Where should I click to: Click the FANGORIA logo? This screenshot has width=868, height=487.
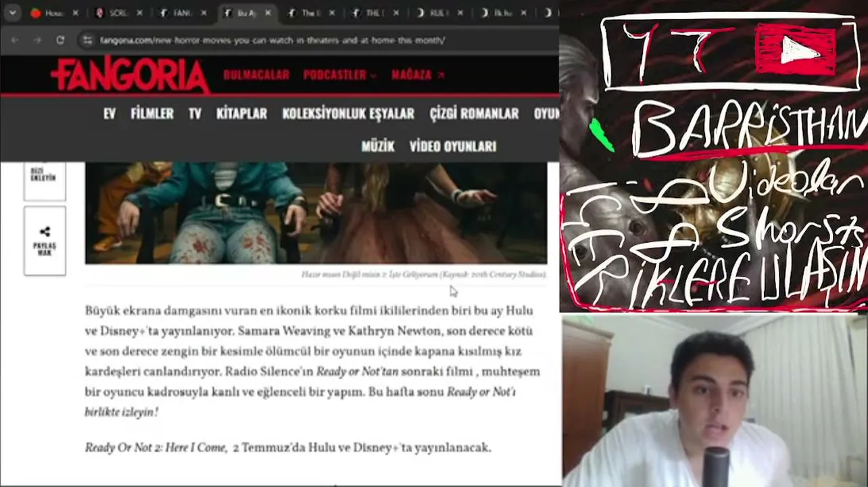130,74
